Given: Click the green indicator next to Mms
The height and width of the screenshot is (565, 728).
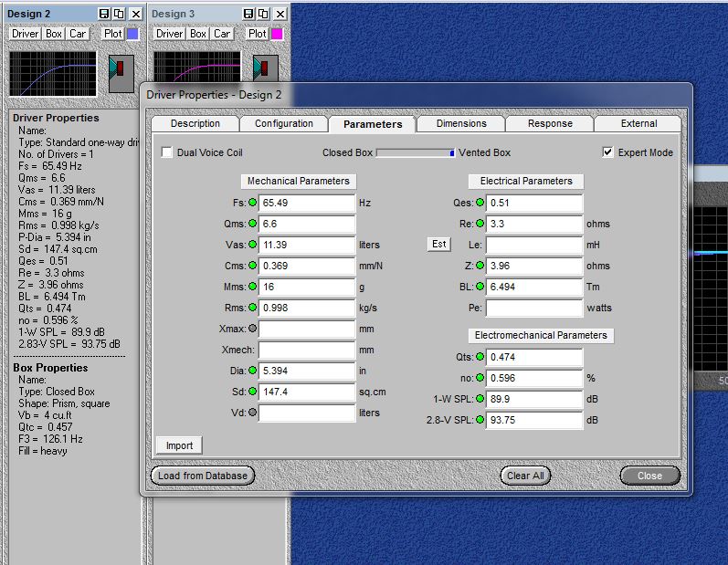Looking at the screenshot, I should 253,287.
